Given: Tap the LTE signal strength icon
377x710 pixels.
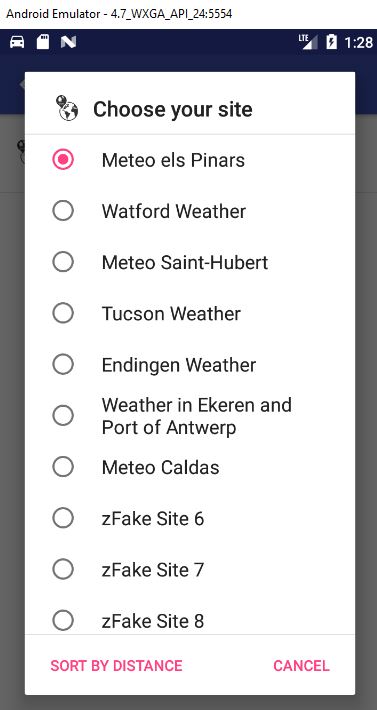Looking at the screenshot, I should click(308, 42).
